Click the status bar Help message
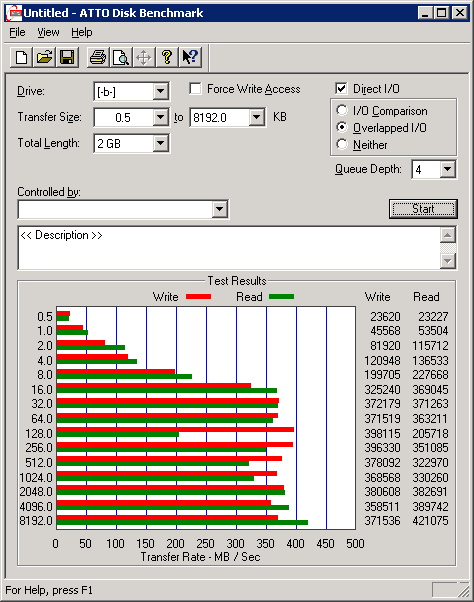474x602 pixels. [x=49, y=590]
